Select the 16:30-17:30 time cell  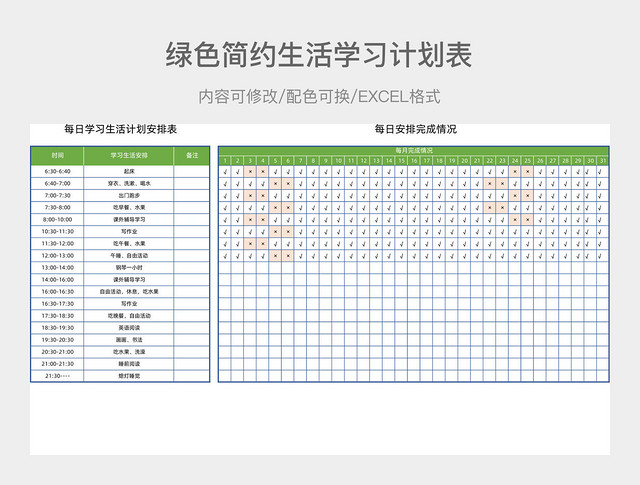pos(57,304)
